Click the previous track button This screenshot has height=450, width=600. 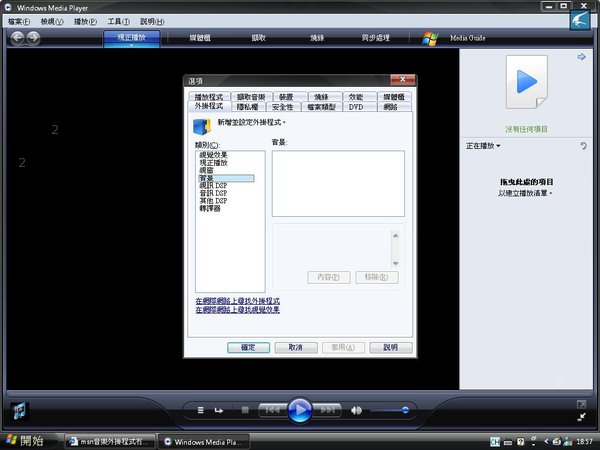[x=272, y=410]
